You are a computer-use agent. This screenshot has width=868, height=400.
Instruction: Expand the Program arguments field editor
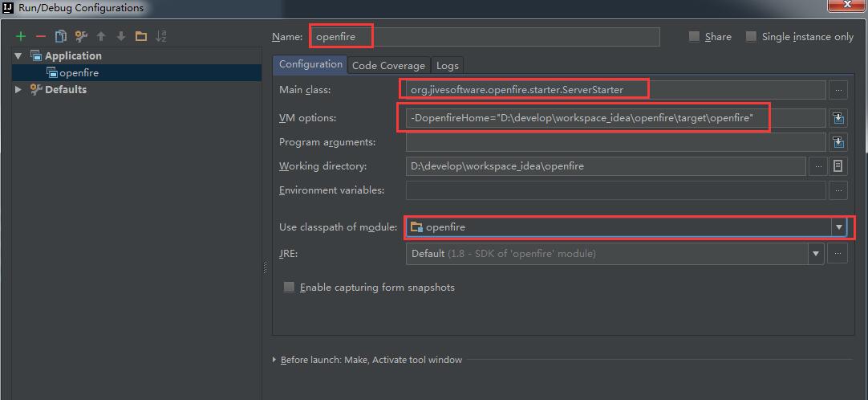tap(838, 142)
